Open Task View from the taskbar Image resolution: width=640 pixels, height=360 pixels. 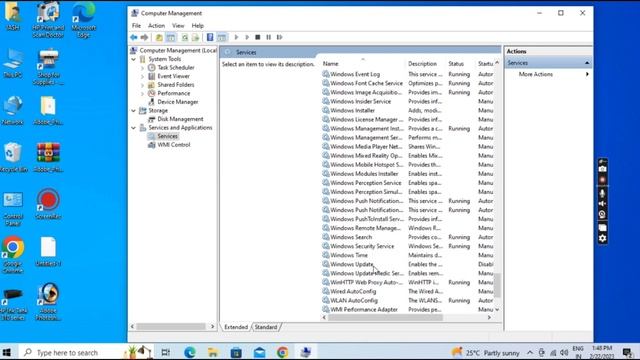(165, 352)
